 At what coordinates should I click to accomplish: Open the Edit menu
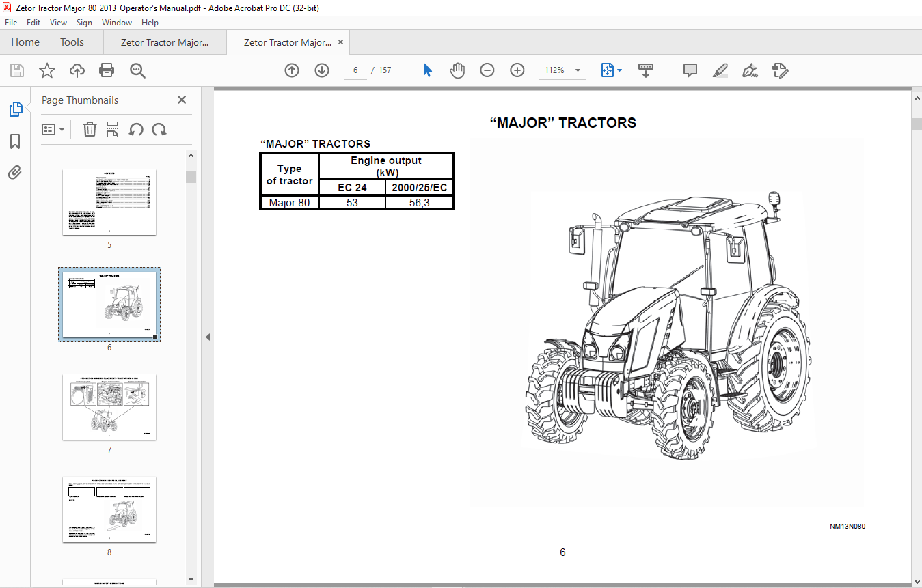[x=33, y=23]
